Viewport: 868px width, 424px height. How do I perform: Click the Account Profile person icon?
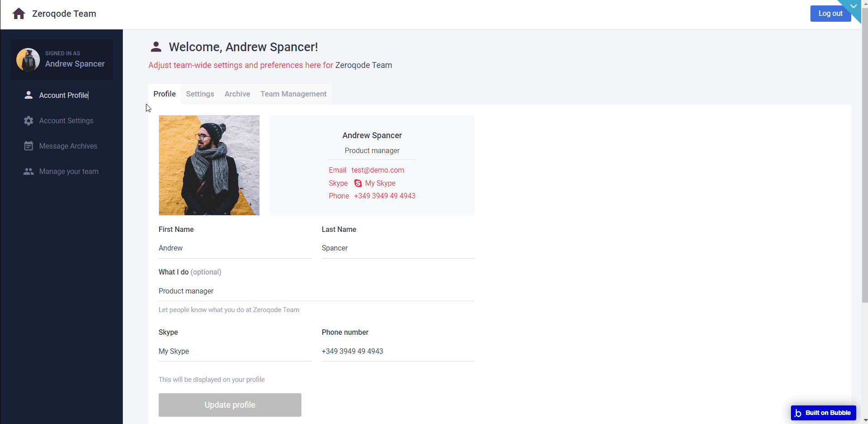point(29,95)
